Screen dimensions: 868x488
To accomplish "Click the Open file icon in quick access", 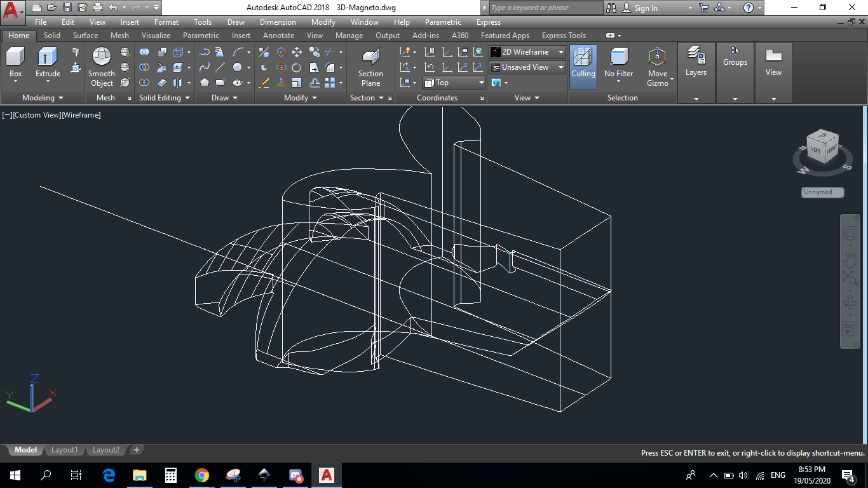I will click(x=51, y=8).
